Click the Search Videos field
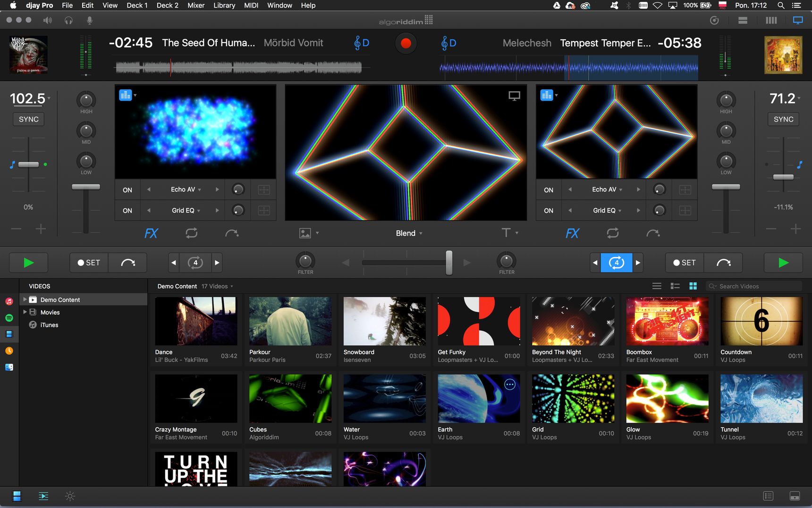812x508 pixels. click(754, 286)
